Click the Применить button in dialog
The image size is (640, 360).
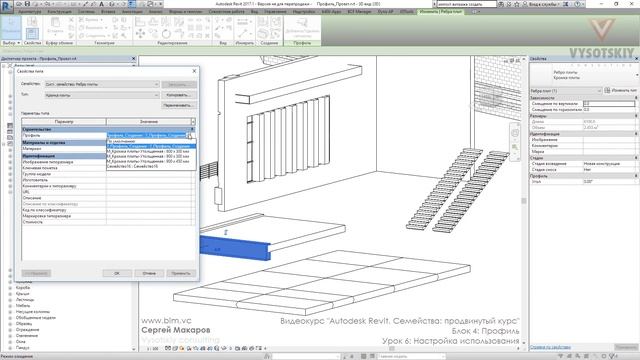pos(181,273)
